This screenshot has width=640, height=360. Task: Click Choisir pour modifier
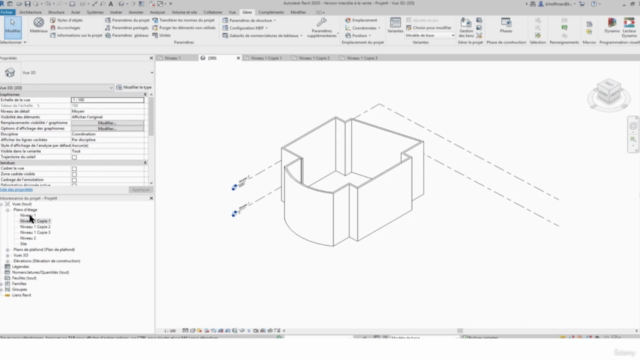(x=429, y=28)
